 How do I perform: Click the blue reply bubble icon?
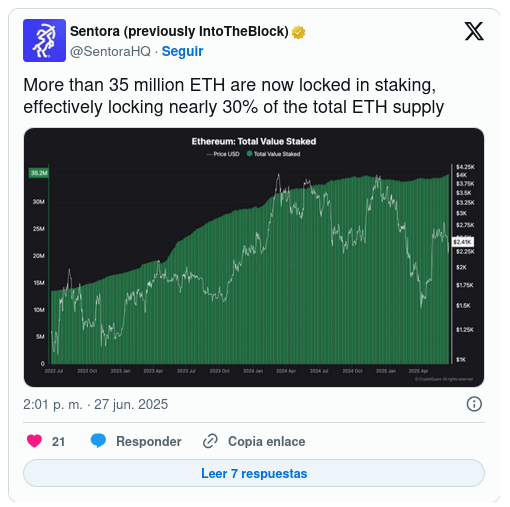98,441
